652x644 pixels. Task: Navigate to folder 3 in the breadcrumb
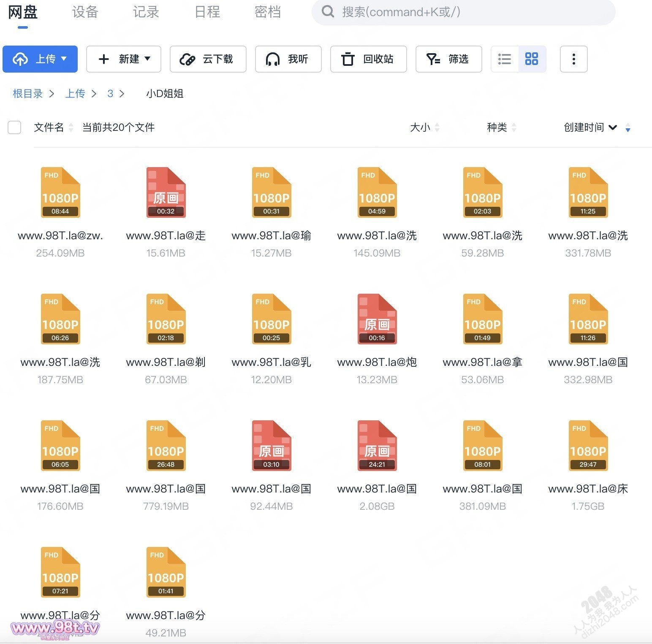coord(110,94)
